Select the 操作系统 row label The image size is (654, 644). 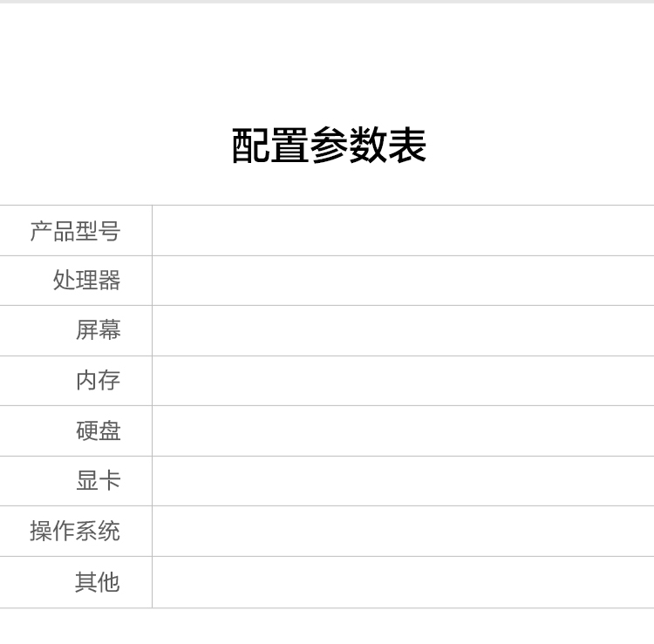pos(75,531)
